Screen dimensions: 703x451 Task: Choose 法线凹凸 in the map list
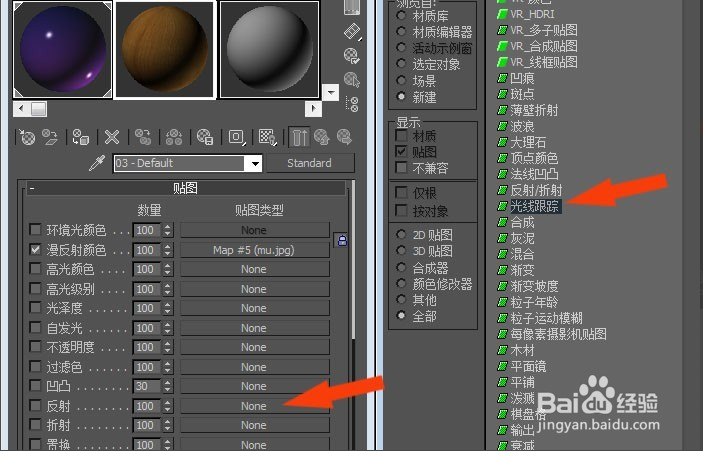[534, 174]
